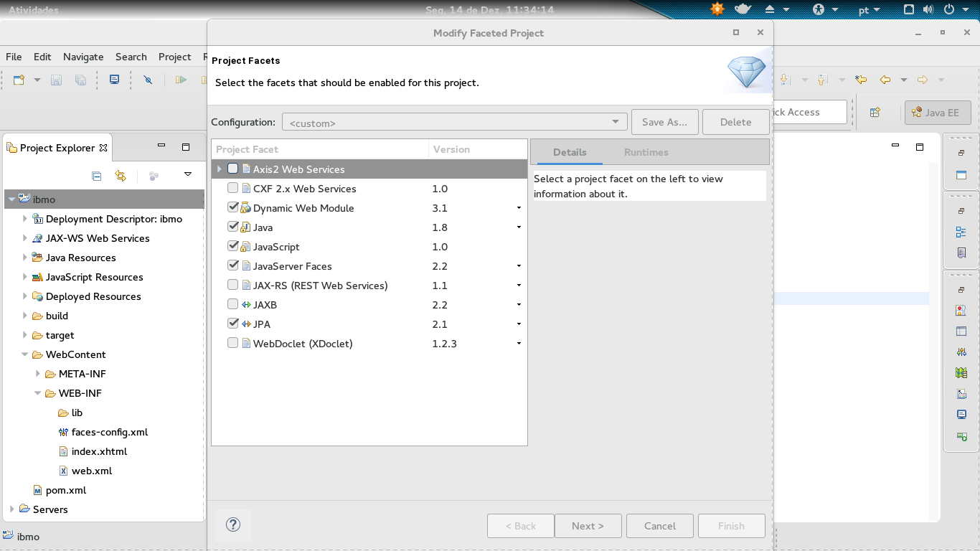The height and width of the screenshot is (551, 980).
Task: Open the Edit menu
Action: pos(42,57)
